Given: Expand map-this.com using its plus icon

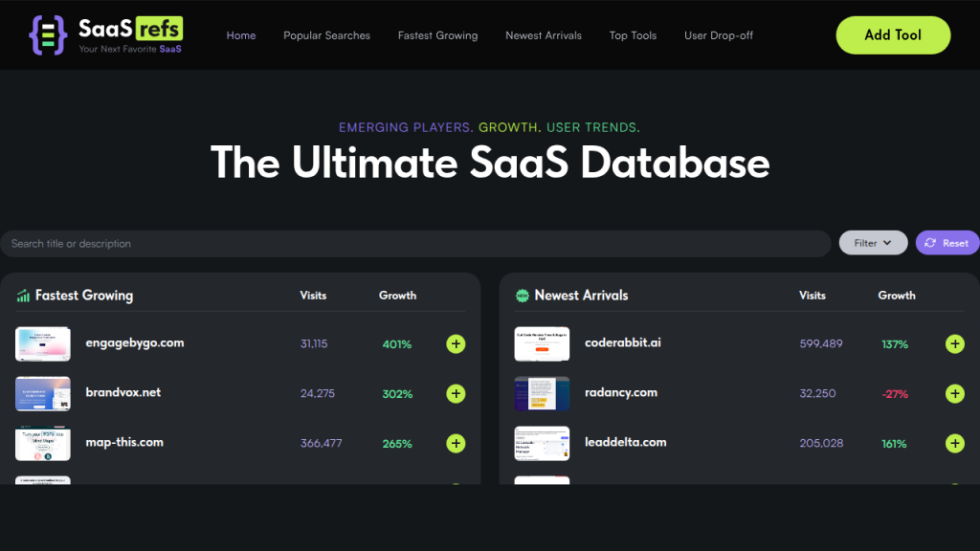Looking at the screenshot, I should coord(456,443).
